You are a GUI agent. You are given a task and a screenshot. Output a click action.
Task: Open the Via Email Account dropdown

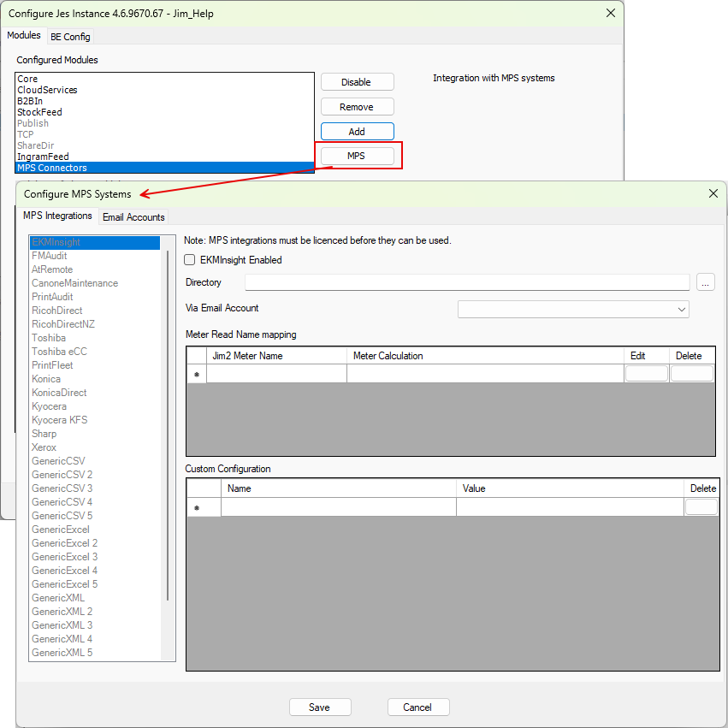click(x=573, y=309)
